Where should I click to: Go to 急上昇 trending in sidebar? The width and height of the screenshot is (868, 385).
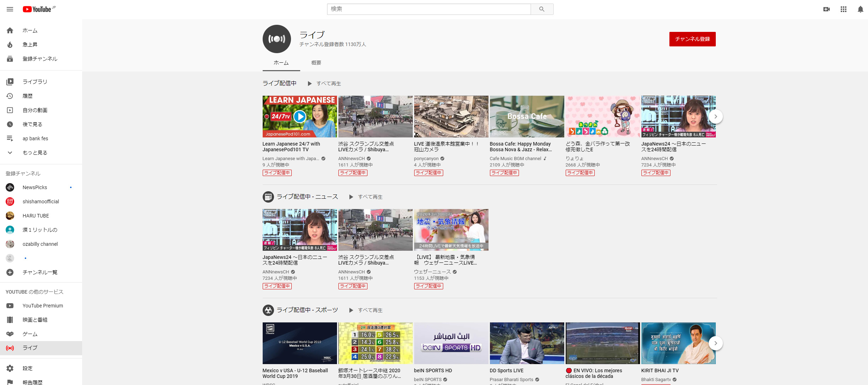tap(30, 45)
